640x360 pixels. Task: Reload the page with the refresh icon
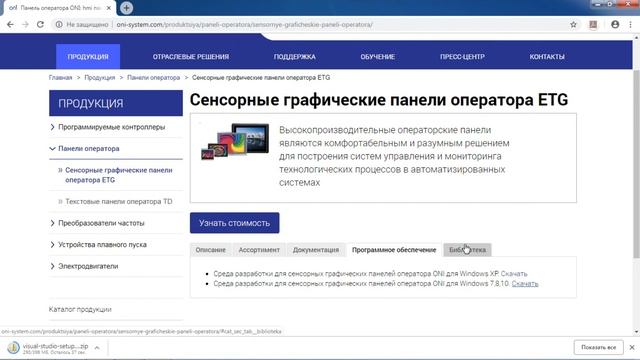(x=40, y=24)
